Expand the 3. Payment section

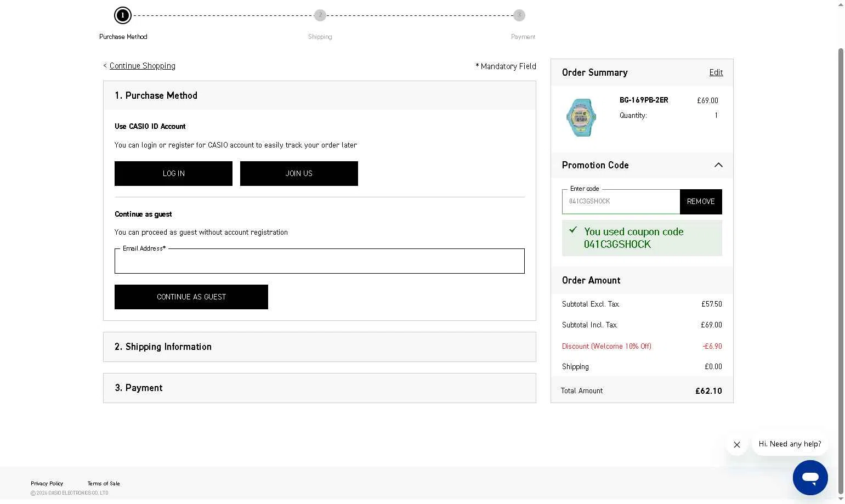tap(320, 388)
